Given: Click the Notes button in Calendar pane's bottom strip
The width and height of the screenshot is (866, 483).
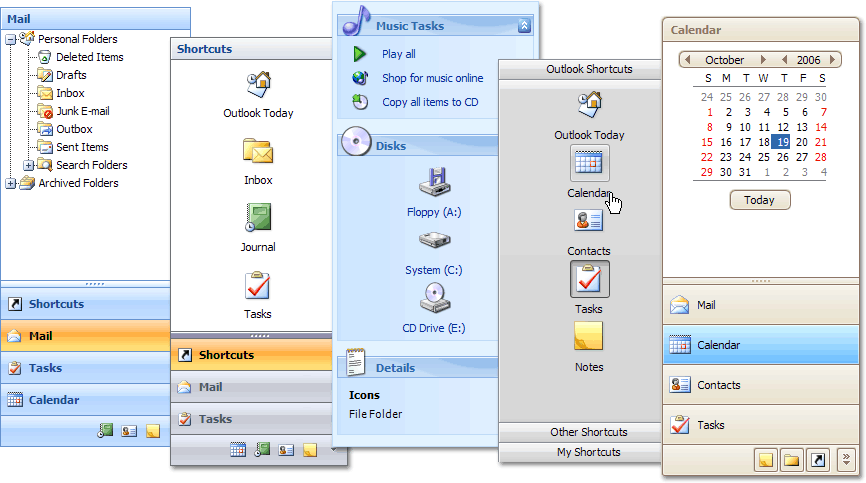Looking at the screenshot, I should (765, 460).
